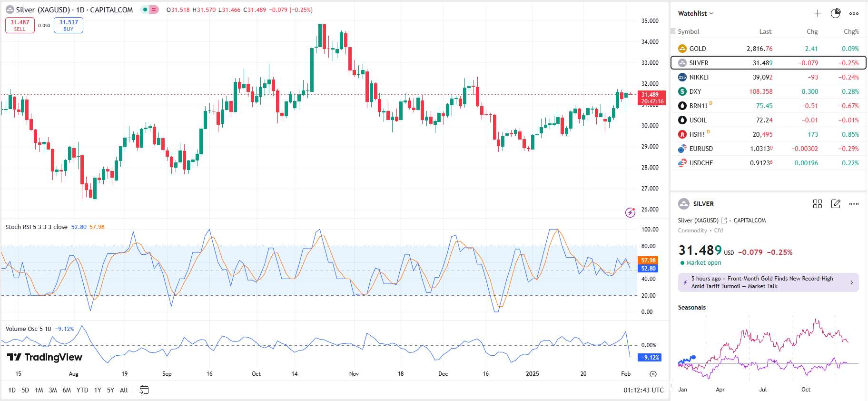Toggle the pink data-type indicator badge
This screenshot has height=401, width=868.
click(154, 10)
